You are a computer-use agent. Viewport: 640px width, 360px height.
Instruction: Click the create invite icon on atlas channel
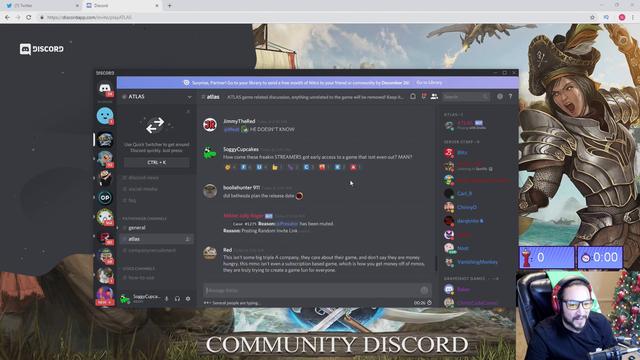click(x=188, y=239)
